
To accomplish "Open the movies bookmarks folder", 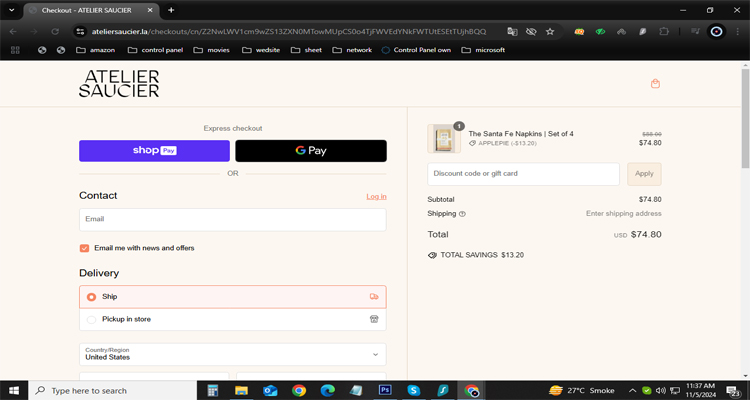I will (x=211, y=50).
